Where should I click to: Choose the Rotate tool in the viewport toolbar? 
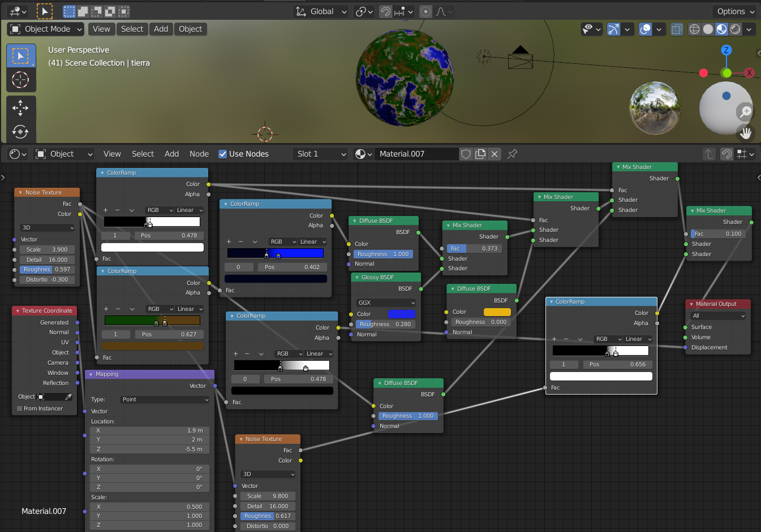pyautogui.click(x=21, y=132)
